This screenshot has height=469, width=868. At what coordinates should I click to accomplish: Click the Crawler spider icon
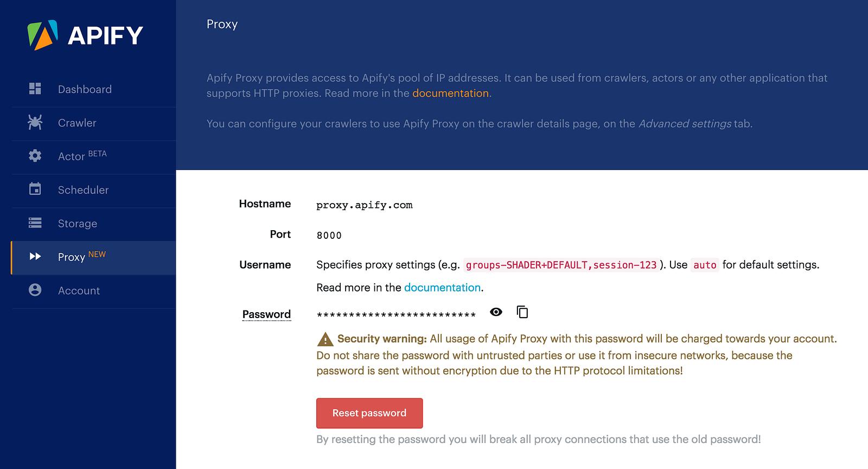point(35,122)
